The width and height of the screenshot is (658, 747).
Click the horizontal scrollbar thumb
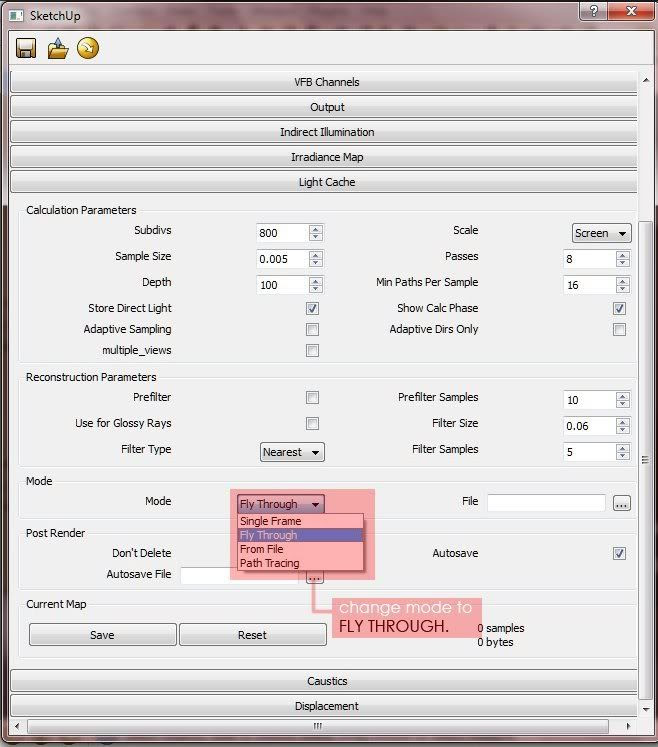click(x=318, y=727)
